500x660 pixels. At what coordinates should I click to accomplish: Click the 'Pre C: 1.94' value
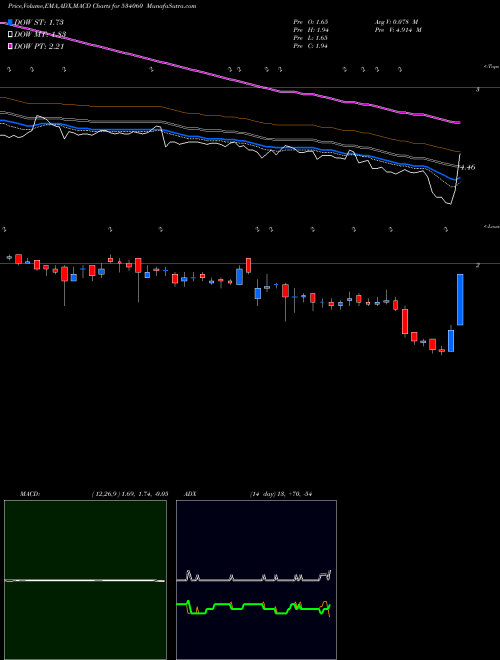click(311, 46)
